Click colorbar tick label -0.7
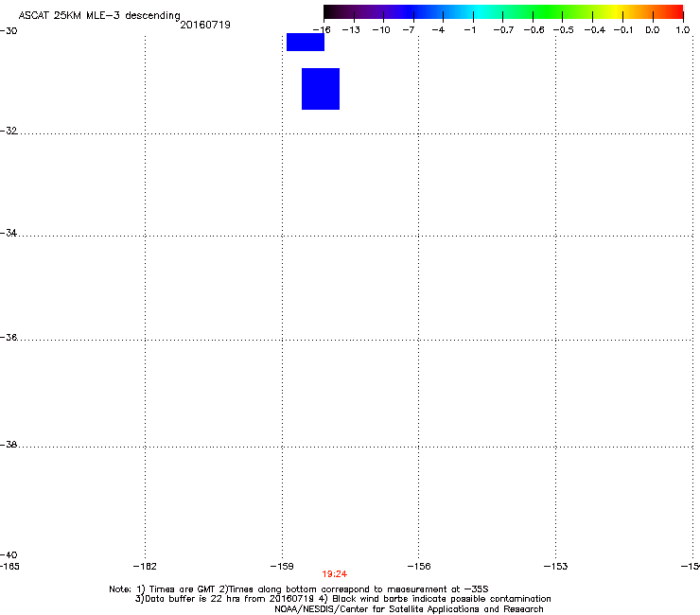The height and width of the screenshot is (615, 700). point(503,30)
